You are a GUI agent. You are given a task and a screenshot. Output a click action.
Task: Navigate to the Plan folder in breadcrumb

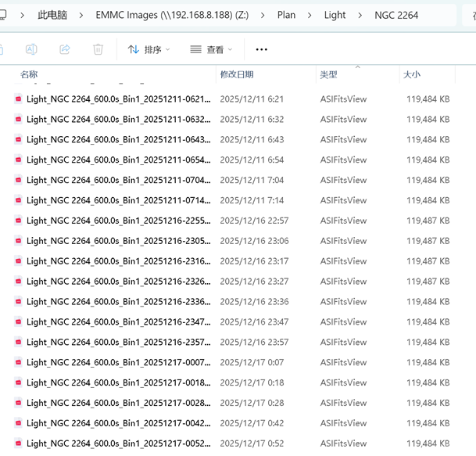click(x=286, y=15)
